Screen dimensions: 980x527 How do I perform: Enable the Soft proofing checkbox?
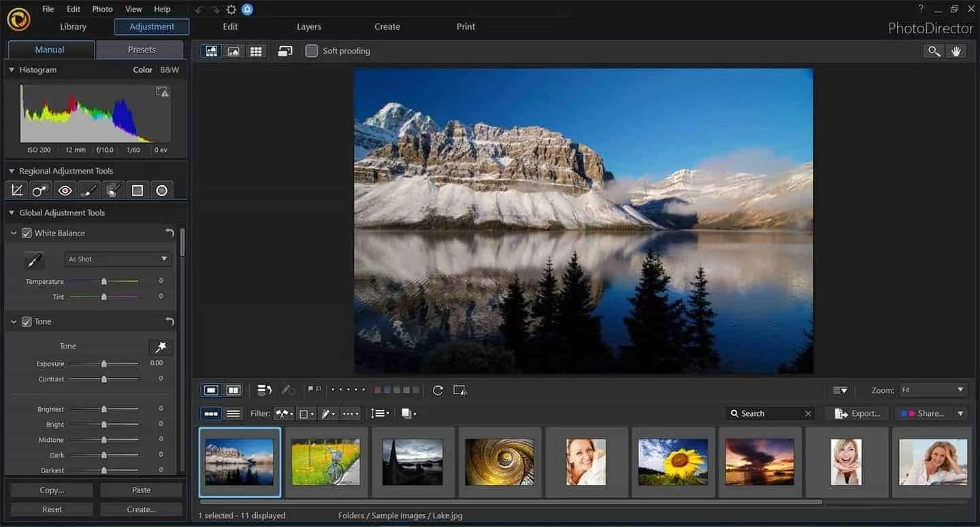coord(312,51)
